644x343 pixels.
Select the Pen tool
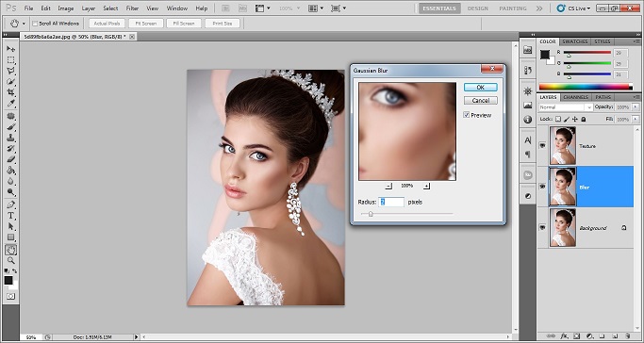coord(10,204)
